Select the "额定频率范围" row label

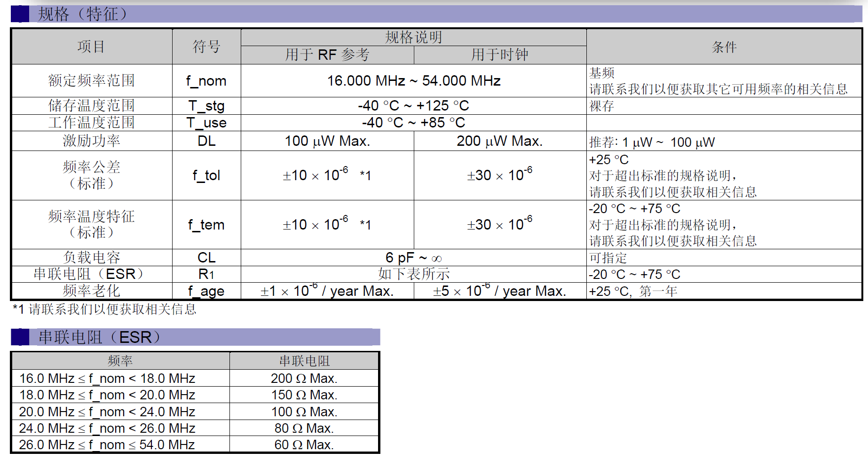(x=91, y=80)
